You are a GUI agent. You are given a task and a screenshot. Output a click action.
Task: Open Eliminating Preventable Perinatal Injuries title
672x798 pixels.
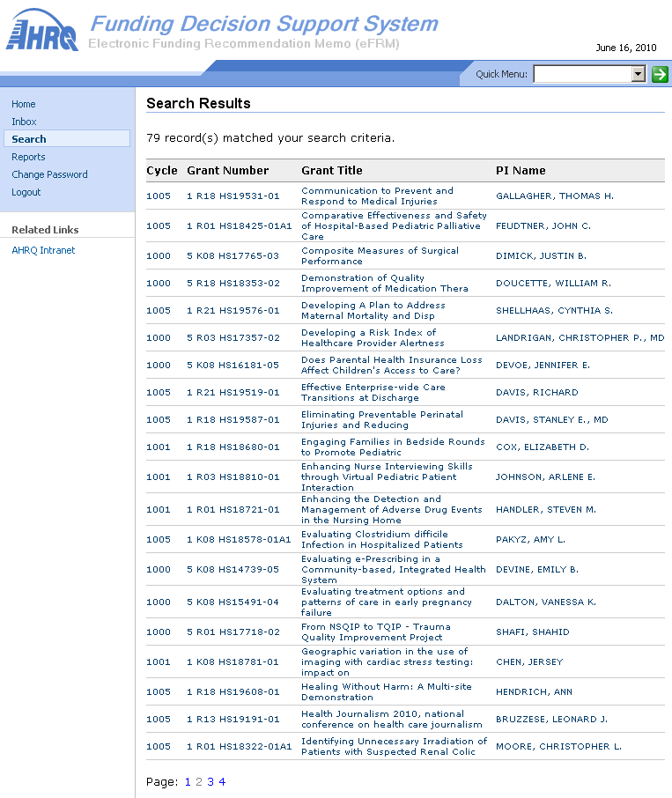click(382, 420)
